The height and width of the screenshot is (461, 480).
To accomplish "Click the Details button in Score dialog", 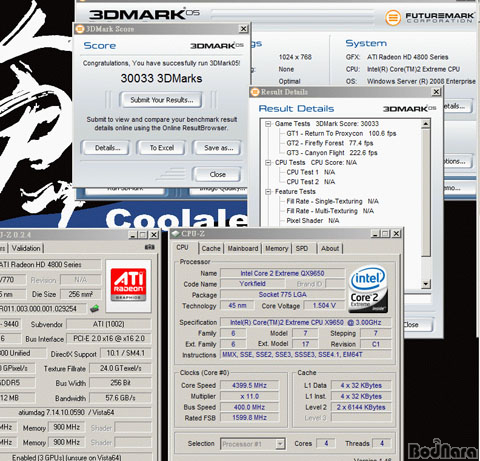I will click(x=107, y=148).
